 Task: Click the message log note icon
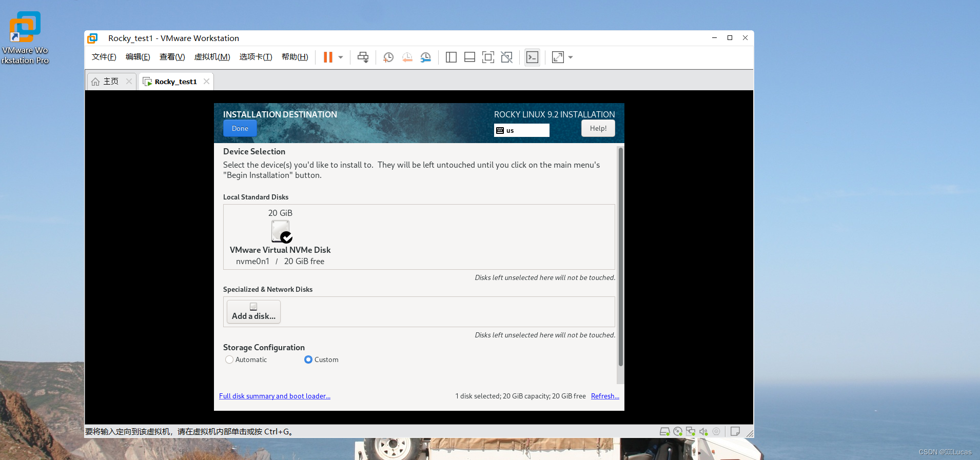[735, 432]
